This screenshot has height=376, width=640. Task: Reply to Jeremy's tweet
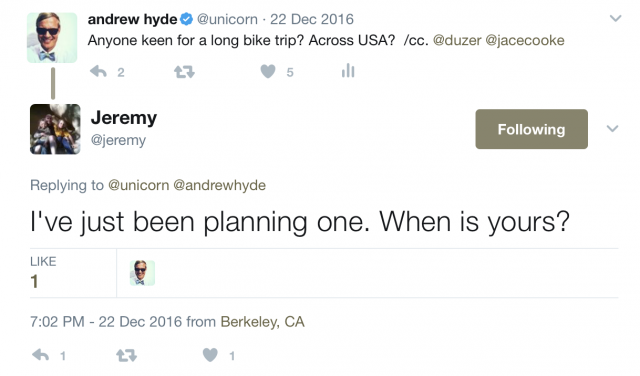pyautogui.click(x=40, y=355)
